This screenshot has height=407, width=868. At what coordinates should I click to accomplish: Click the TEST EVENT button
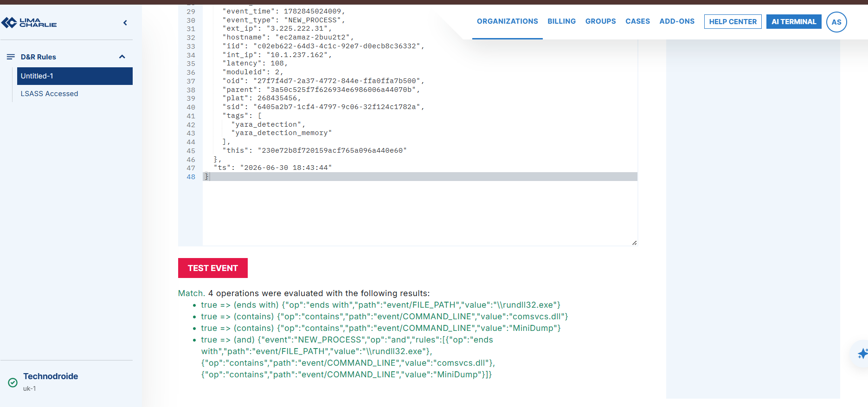(213, 268)
